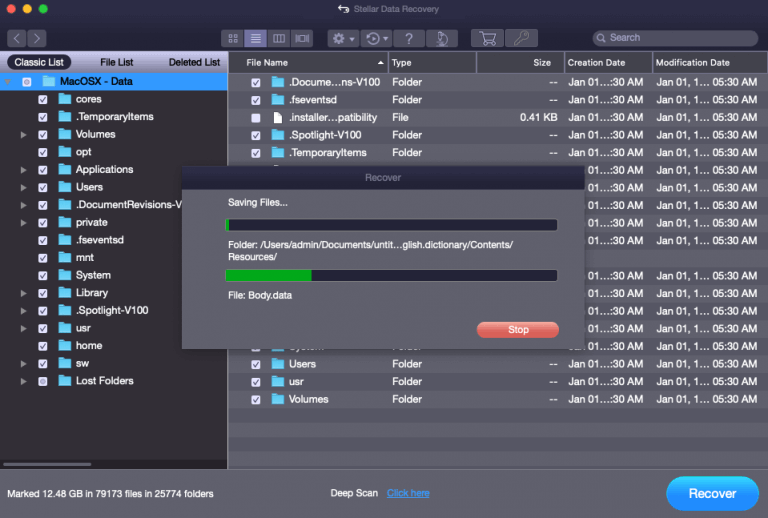The height and width of the screenshot is (518, 768).
Task: Open the microscope monitoring tool
Action: coord(441,38)
